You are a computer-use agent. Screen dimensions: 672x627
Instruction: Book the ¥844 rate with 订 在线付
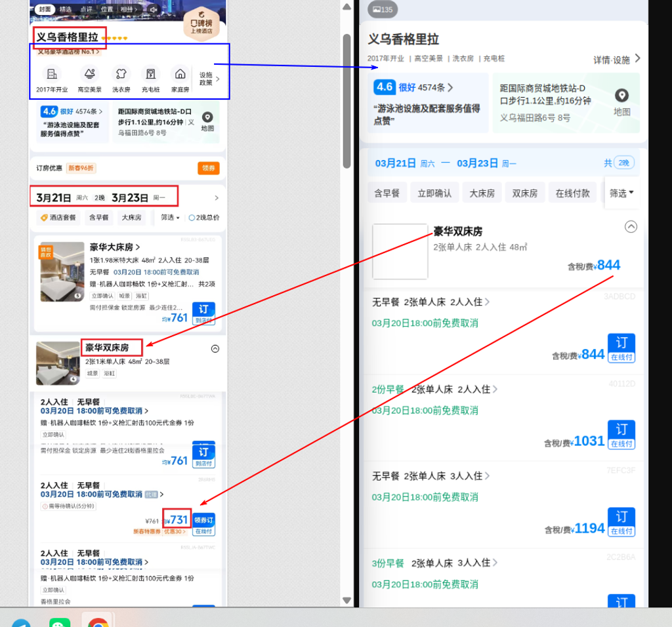point(621,348)
